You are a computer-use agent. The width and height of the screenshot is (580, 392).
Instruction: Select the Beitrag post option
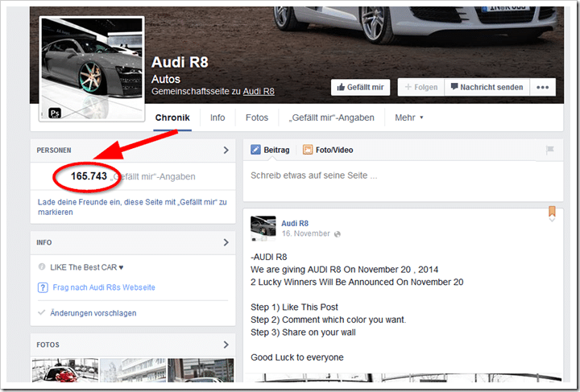[270, 150]
